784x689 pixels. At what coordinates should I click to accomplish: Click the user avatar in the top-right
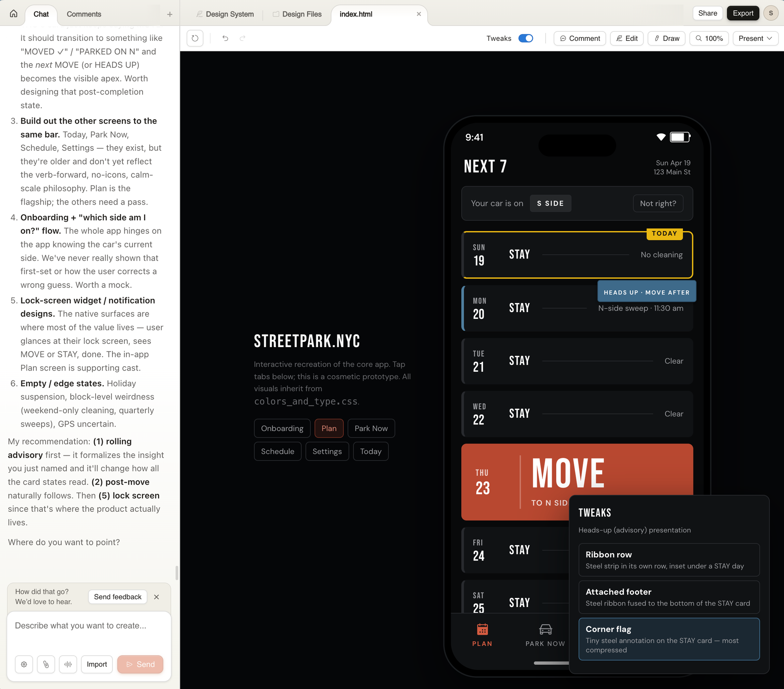coord(771,13)
